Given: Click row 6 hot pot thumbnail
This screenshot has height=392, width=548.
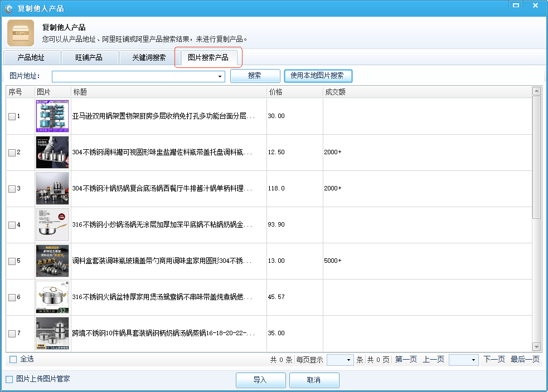Looking at the screenshot, I should pos(52,297).
